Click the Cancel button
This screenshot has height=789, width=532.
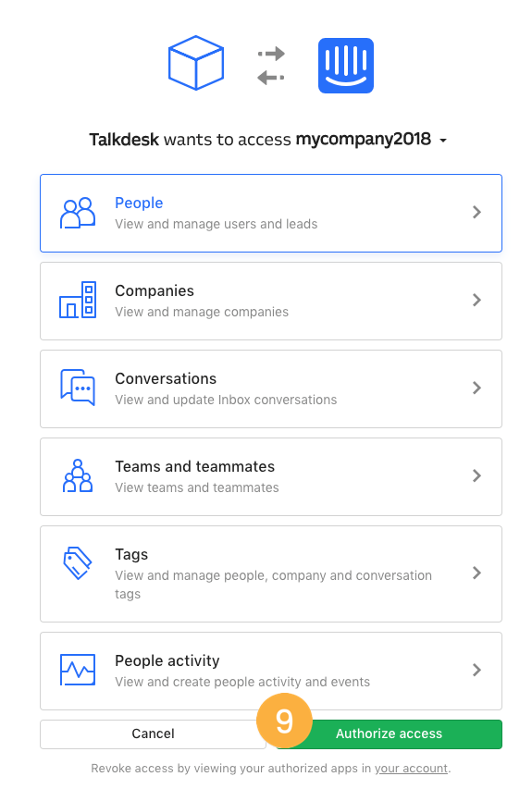[153, 734]
